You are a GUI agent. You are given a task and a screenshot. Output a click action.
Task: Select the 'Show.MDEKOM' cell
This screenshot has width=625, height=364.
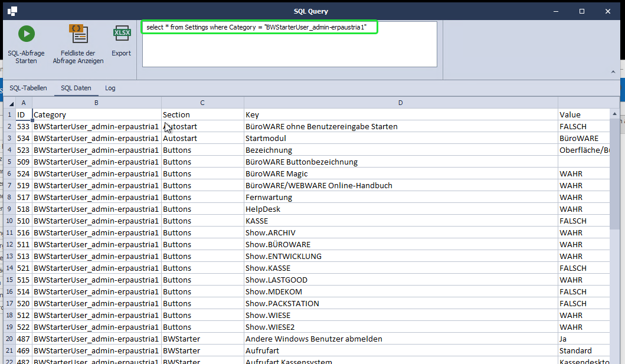(x=401, y=291)
